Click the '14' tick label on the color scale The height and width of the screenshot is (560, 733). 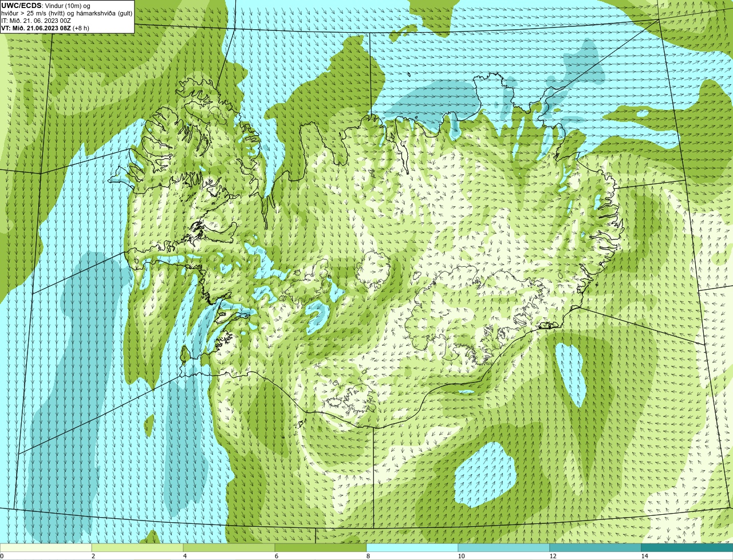pos(644,556)
